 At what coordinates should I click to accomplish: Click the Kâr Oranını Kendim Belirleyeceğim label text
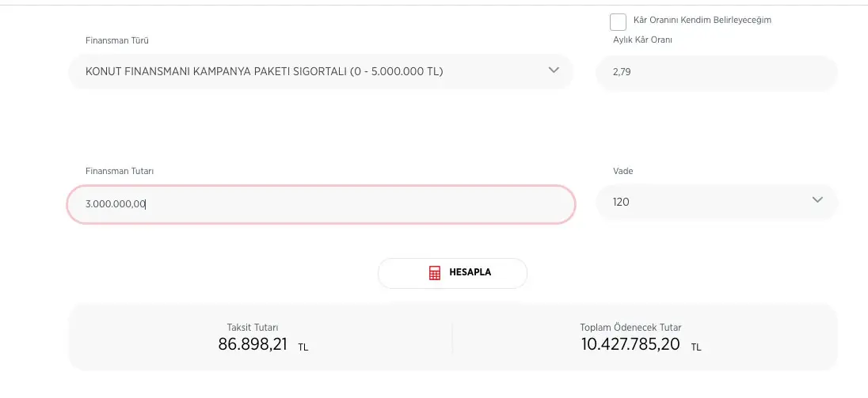(702, 21)
